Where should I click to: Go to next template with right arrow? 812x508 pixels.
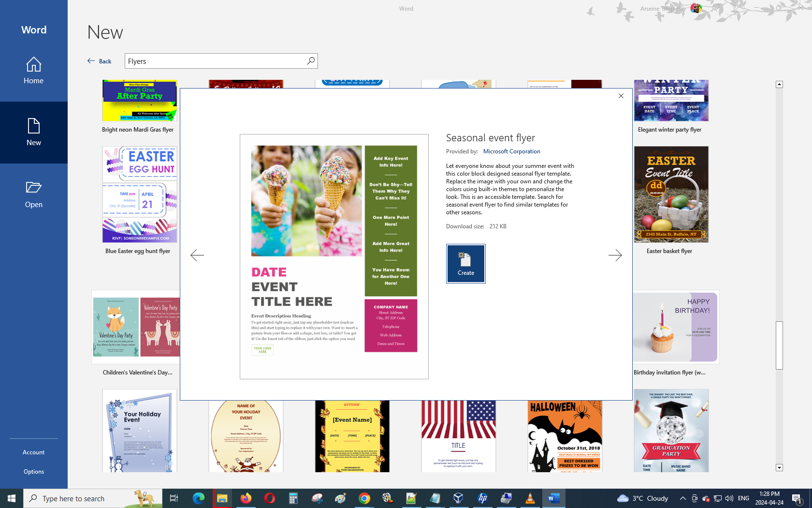[615, 255]
